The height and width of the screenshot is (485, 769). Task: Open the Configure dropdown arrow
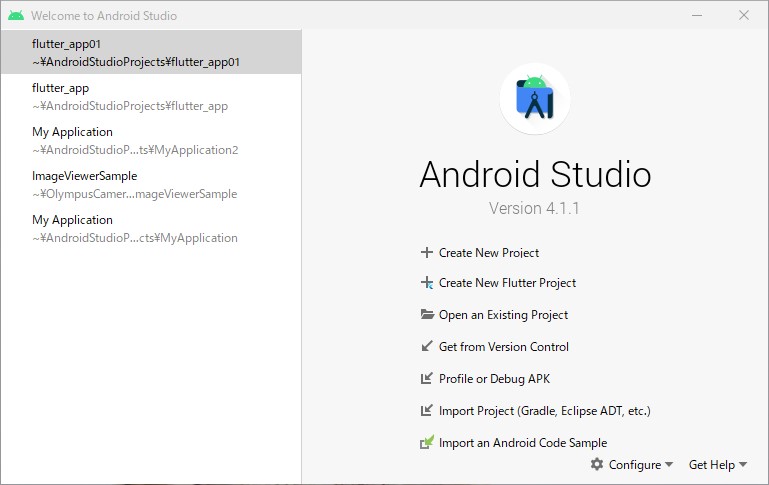(669, 464)
